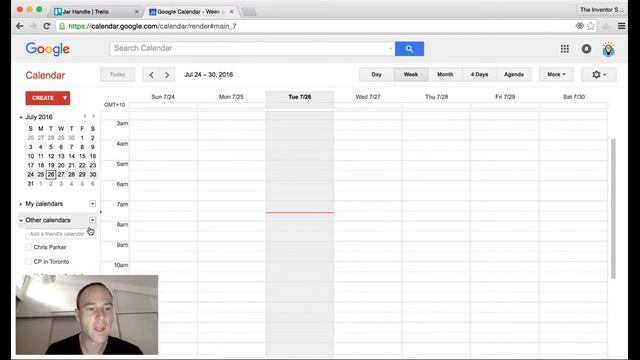This screenshot has height=360, width=640.
Task: Open Sun 7/24 day header
Action: pyautogui.click(x=163, y=97)
